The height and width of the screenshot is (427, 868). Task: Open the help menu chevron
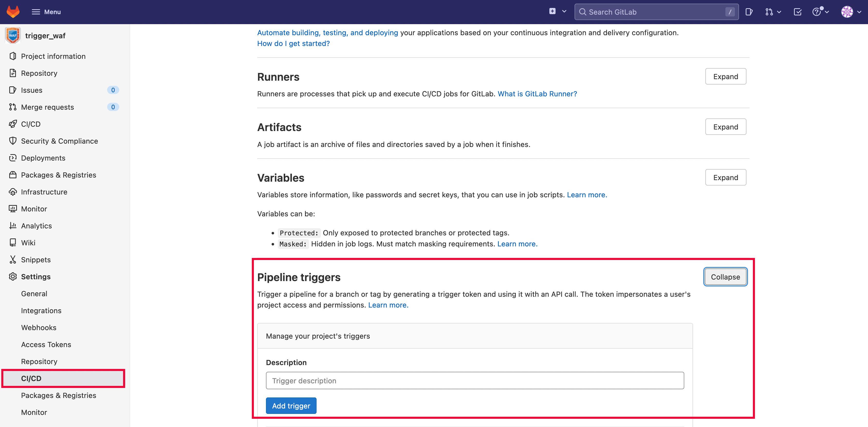tap(827, 12)
